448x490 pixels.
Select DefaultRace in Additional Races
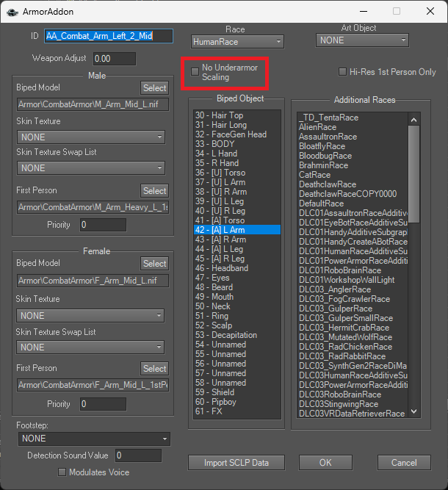(353, 203)
